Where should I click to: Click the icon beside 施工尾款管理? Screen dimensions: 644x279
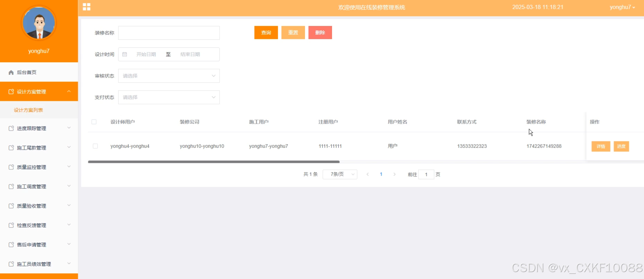point(11,148)
